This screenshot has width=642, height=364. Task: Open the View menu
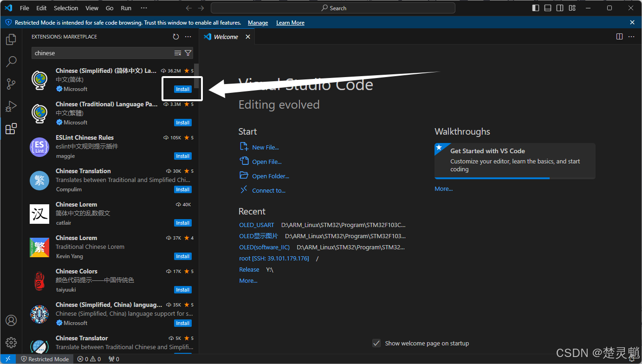pos(92,8)
